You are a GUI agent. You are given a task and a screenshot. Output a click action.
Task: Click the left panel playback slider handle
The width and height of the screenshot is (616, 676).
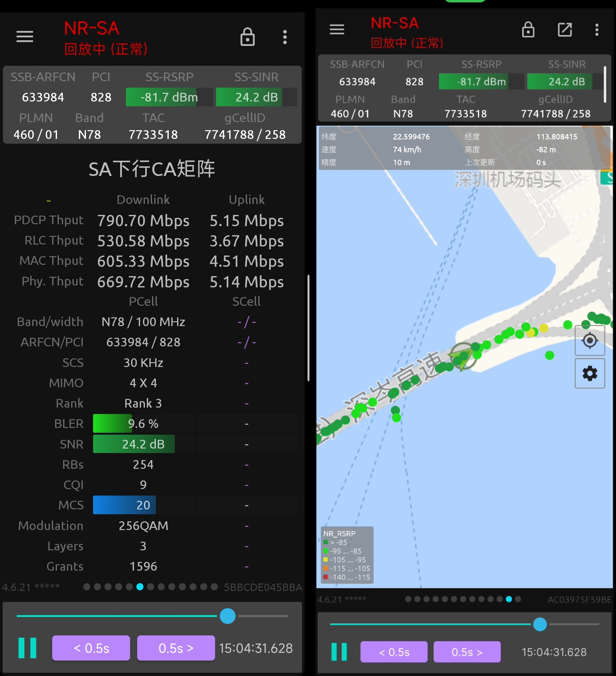point(228,616)
